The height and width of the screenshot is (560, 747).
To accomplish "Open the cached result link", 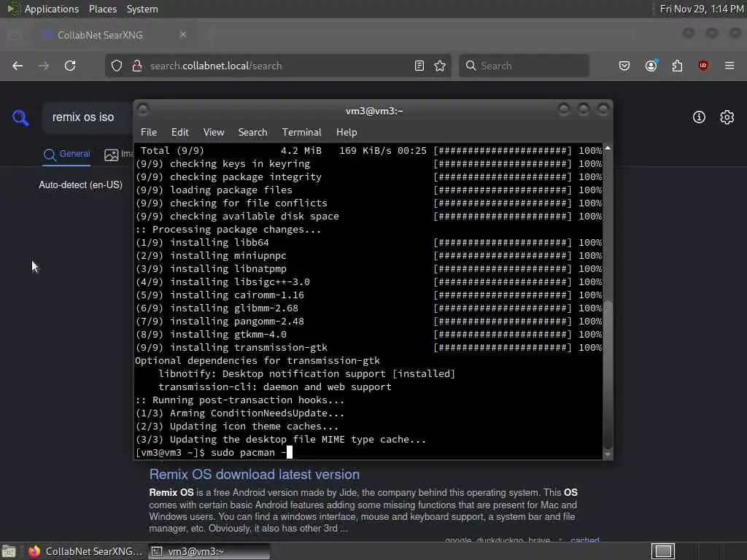I will click(x=585, y=540).
